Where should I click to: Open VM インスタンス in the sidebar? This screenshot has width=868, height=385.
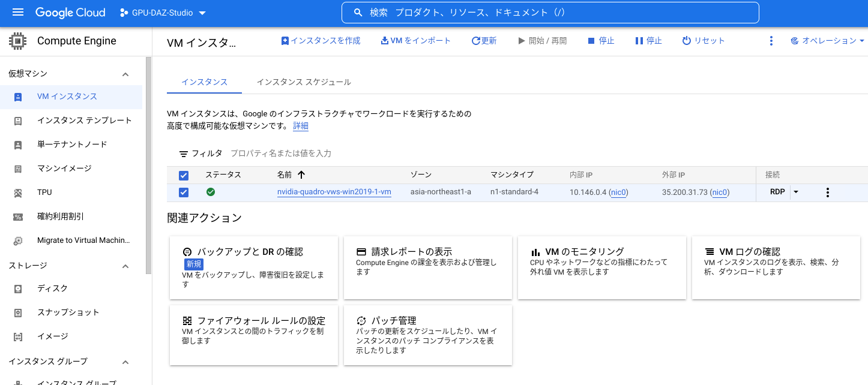71,97
